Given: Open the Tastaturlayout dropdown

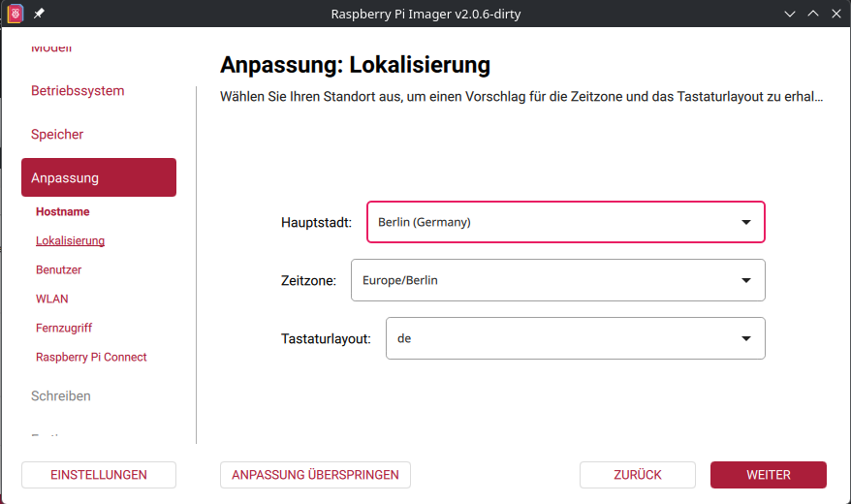Looking at the screenshot, I should [575, 338].
